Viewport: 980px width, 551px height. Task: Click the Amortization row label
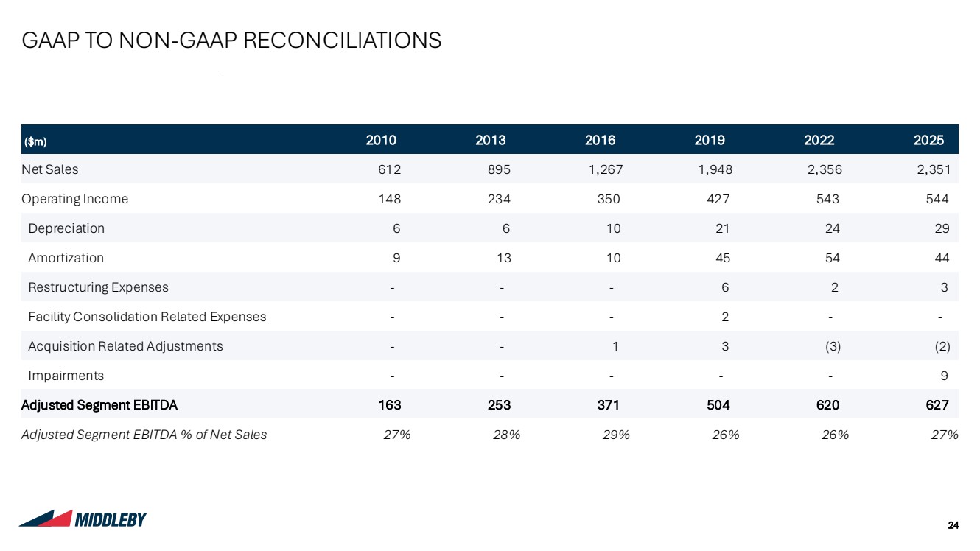(x=66, y=258)
